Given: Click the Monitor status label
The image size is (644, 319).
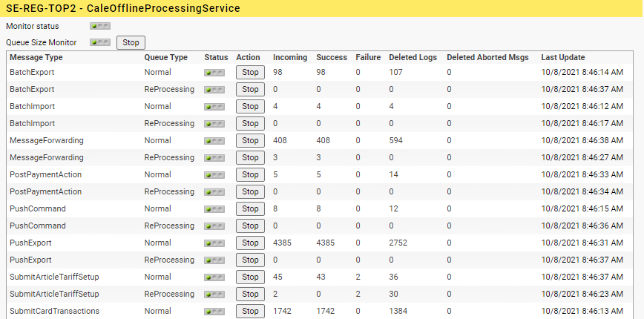Looking at the screenshot, I should tap(33, 26).
